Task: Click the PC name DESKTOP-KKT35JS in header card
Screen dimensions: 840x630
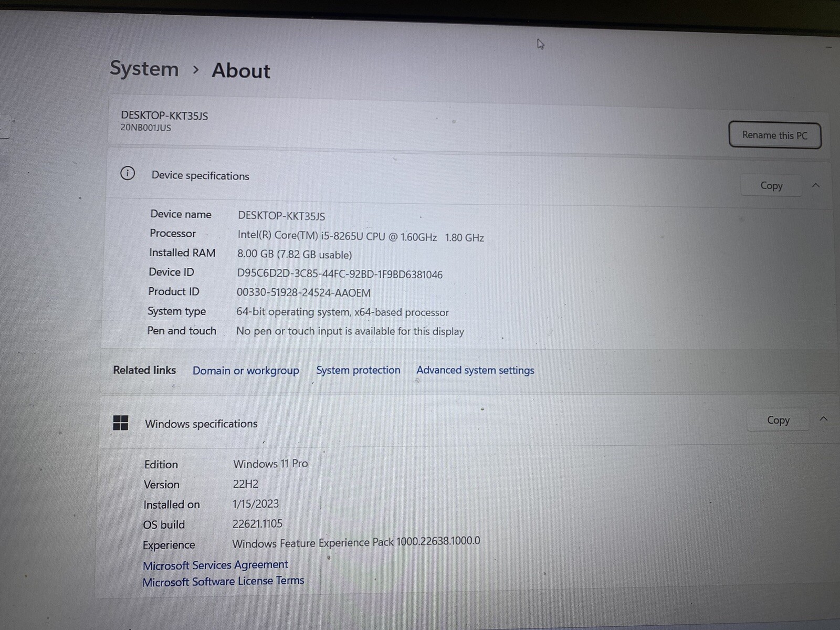Action: 164,115
